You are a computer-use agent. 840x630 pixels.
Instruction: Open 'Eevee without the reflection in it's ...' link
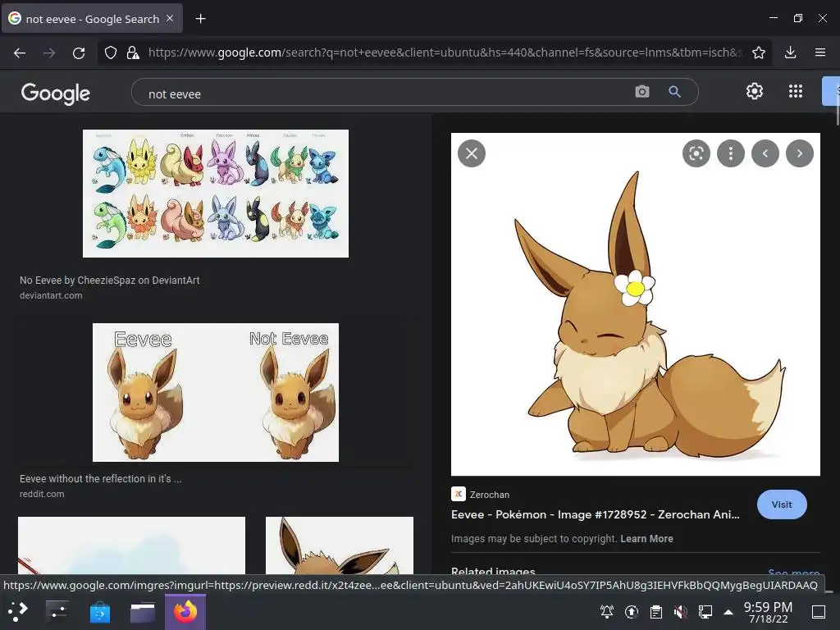pos(101,479)
